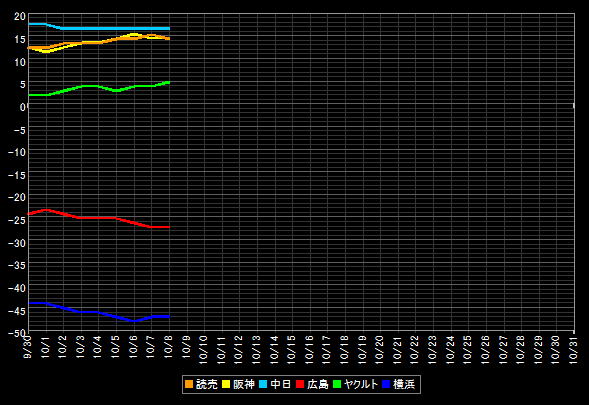Select the 読売 legend label
This screenshot has height=405, width=589.
point(207,384)
